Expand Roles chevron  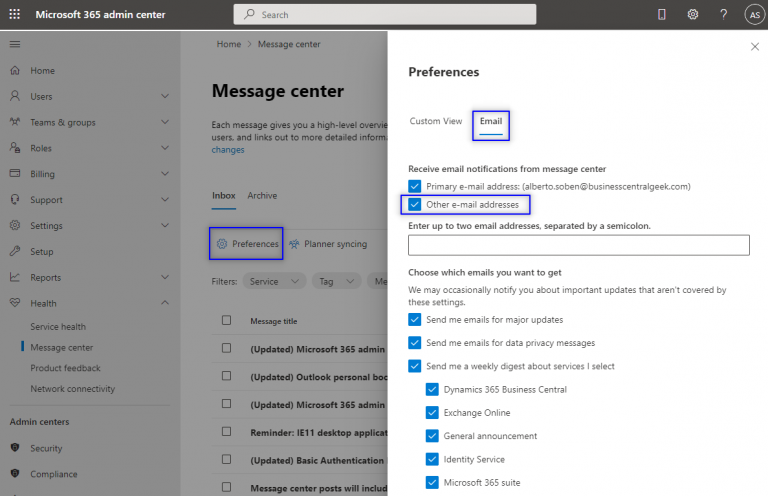[165, 148]
